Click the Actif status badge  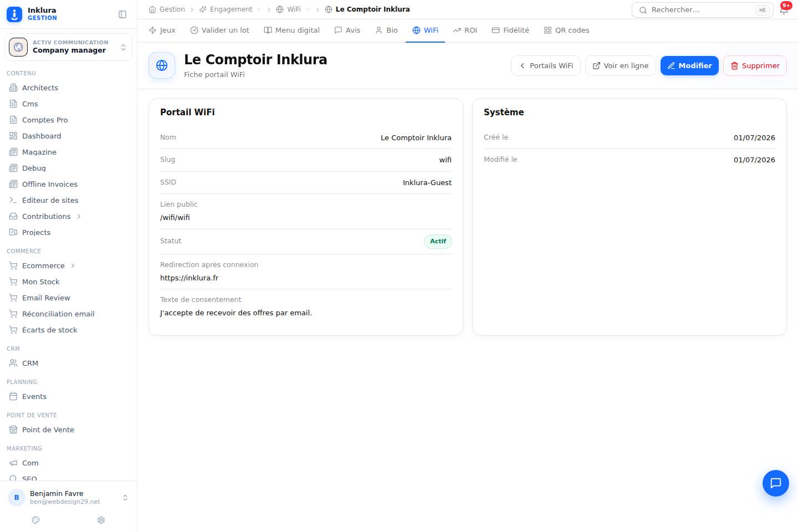coord(438,241)
